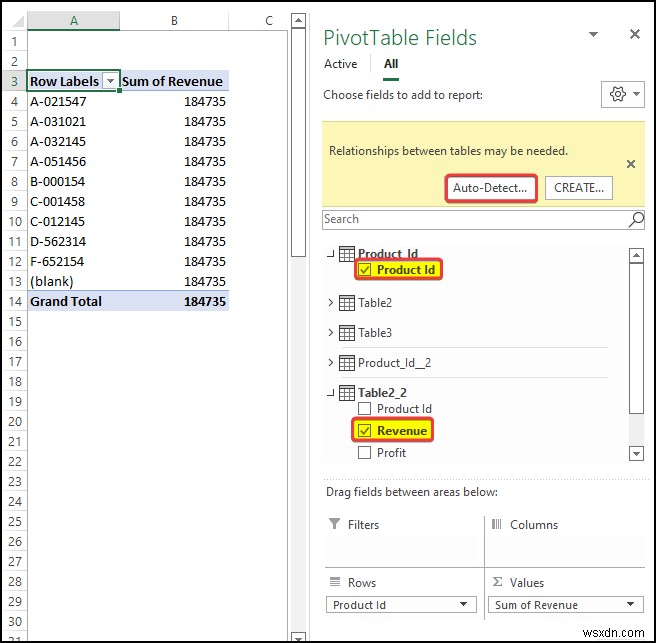The width and height of the screenshot is (656, 643).
Task: Uncheck the Revenue field checkbox
Action: tap(364, 430)
